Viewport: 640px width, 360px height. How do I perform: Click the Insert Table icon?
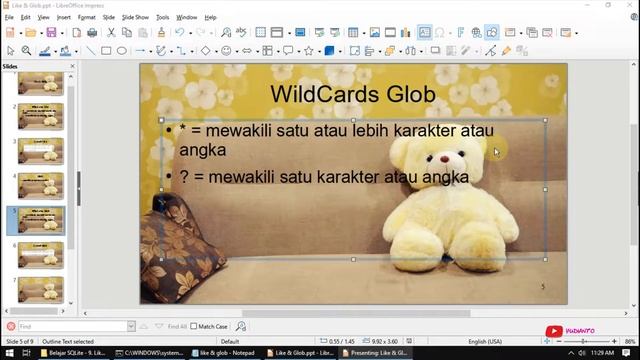(353, 32)
